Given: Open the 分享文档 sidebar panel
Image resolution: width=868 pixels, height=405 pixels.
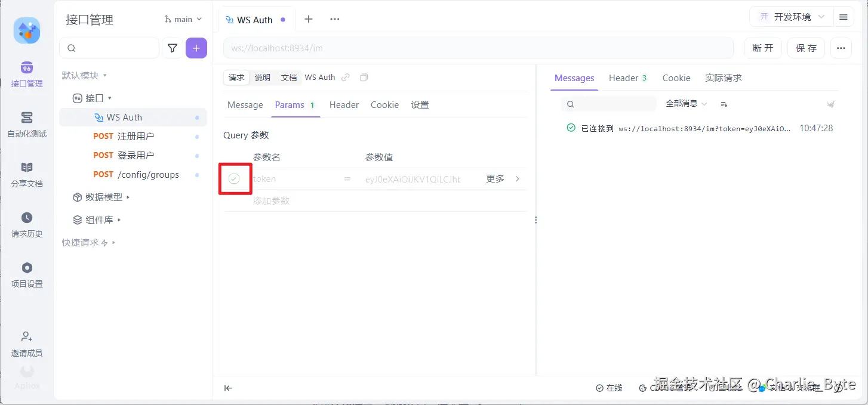Looking at the screenshot, I should (x=27, y=175).
